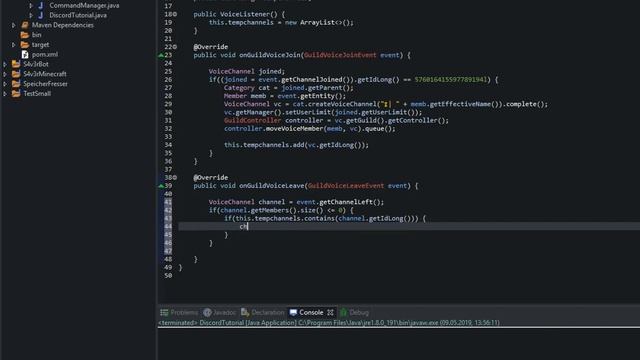The image size is (640, 360).
Task: Open the Debug tab
Action: coord(354,313)
